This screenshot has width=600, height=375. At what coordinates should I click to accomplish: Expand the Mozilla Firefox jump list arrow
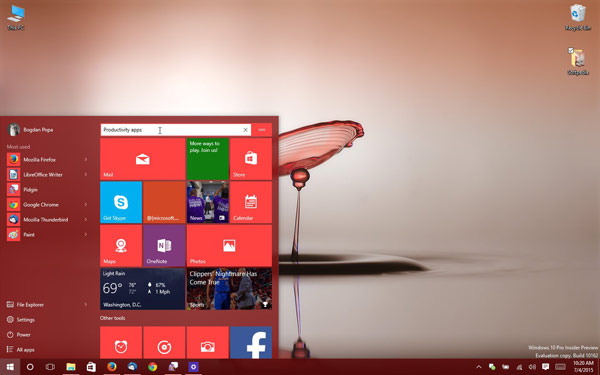86,160
